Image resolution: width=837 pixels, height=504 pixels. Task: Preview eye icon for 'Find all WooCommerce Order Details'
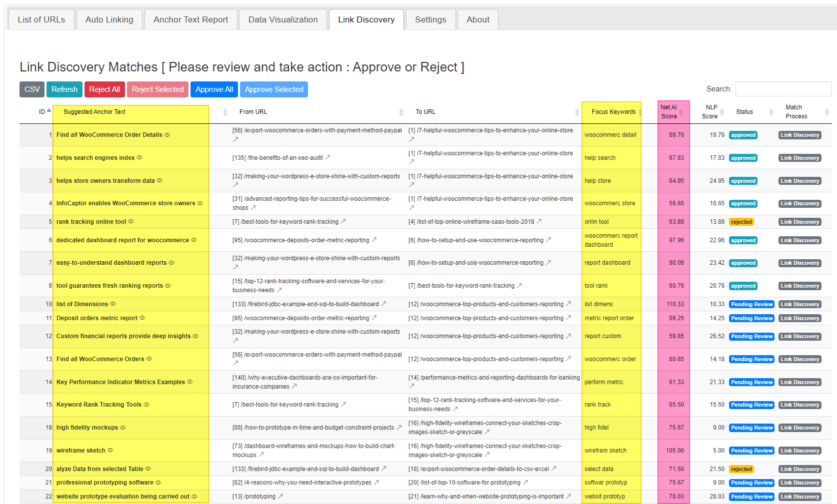click(x=167, y=135)
